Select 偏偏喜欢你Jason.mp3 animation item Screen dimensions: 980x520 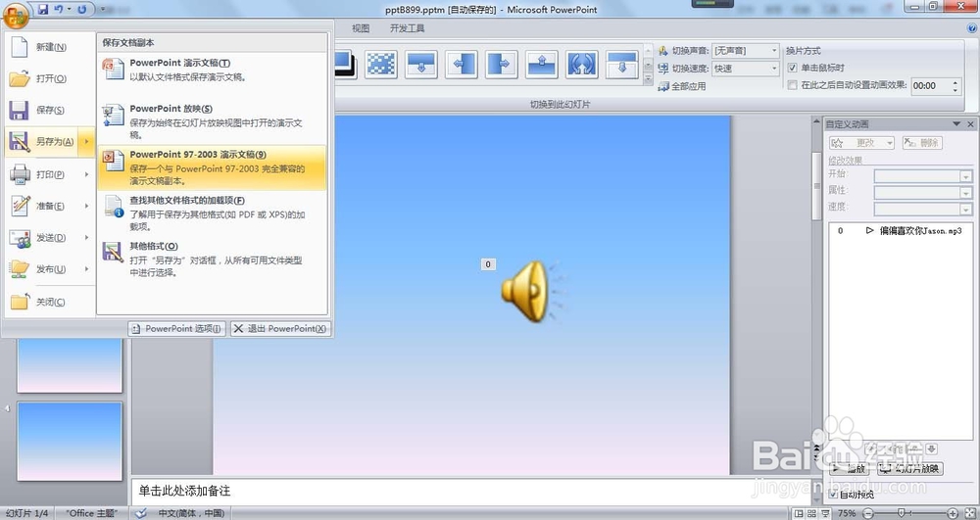coord(901,231)
